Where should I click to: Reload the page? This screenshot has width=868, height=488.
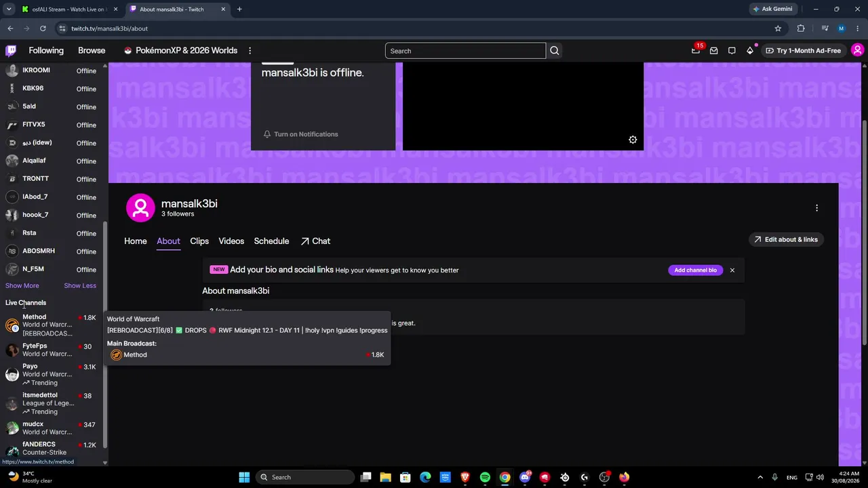[43, 28]
